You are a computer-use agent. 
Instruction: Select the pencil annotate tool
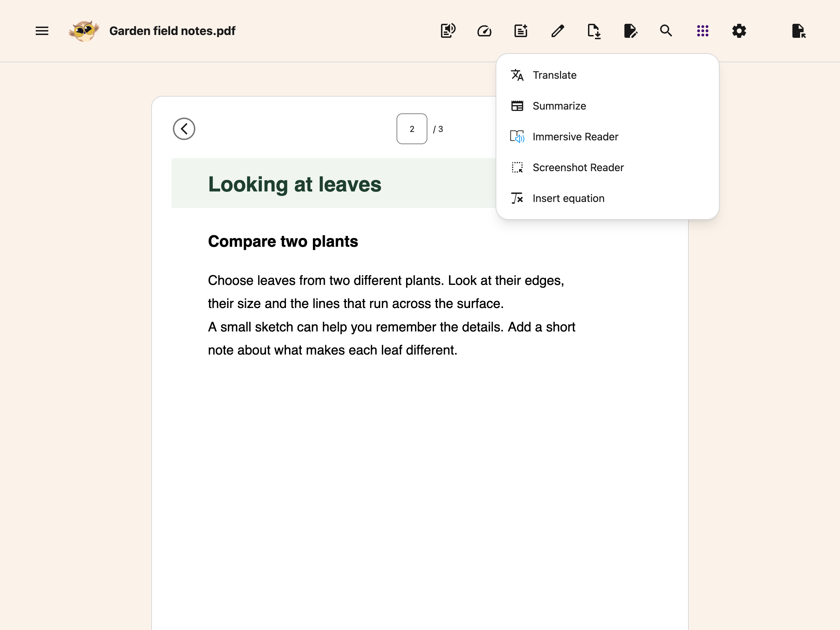pos(557,31)
